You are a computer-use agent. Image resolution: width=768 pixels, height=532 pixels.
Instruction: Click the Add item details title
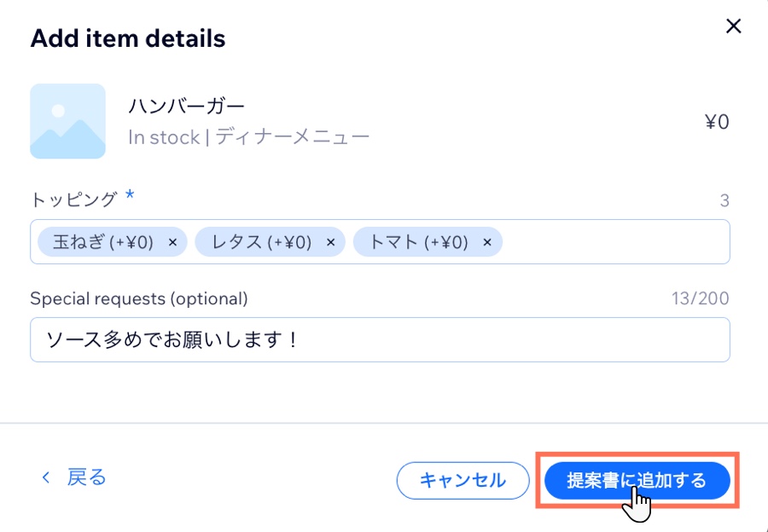point(127,38)
